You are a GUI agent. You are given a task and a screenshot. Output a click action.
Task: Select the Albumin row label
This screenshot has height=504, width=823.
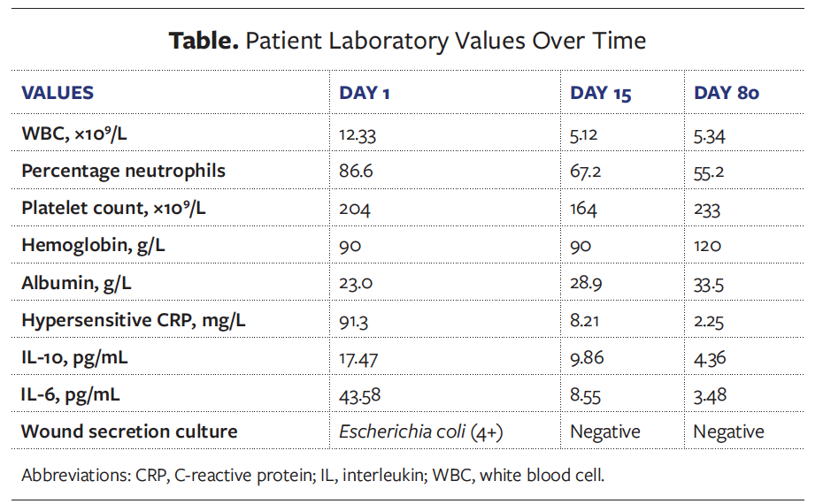click(x=80, y=283)
